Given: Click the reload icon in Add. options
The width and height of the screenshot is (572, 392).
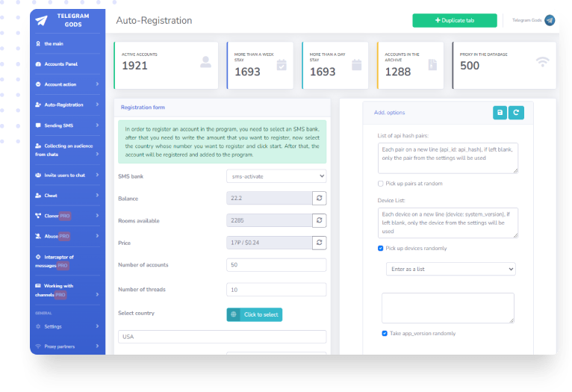Looking at the screenshot, I should tap(516, 113).
